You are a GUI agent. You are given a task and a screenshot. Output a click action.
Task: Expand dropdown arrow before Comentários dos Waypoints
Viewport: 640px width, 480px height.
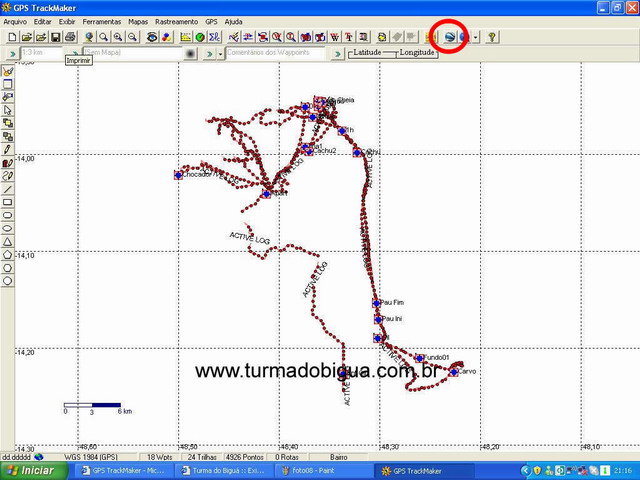coord(220,53)
